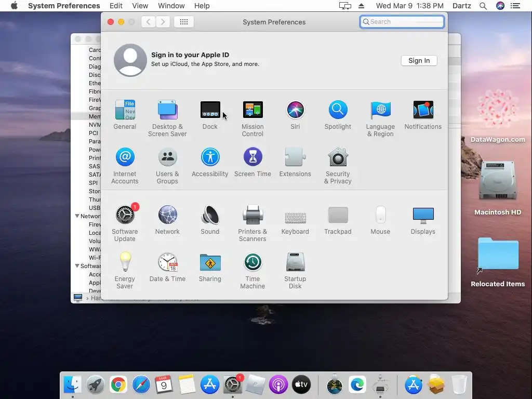This screenshot has width=532, height=399.
Task: Collapse the Software section in System Information
Action: [77, 266]
